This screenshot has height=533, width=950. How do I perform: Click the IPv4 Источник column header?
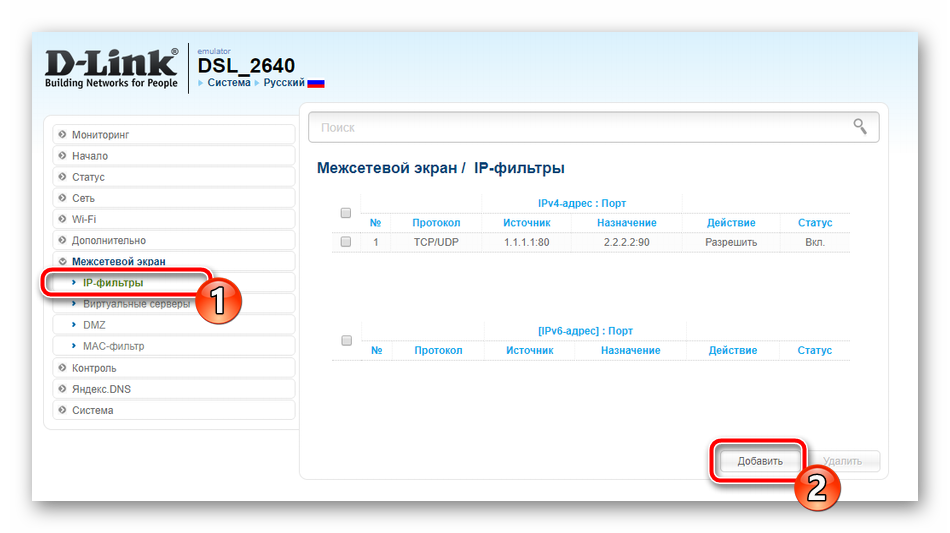click(x=526, y=223)
